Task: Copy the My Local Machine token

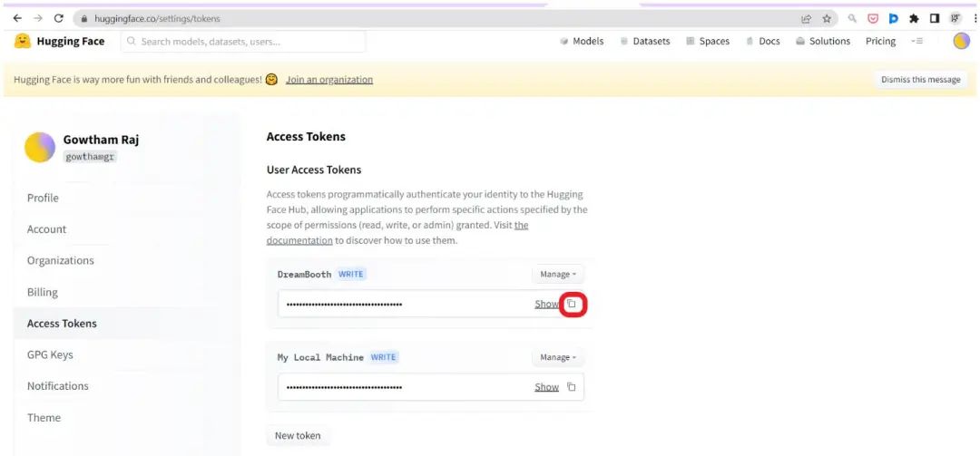Action: [x=572, y=387]
